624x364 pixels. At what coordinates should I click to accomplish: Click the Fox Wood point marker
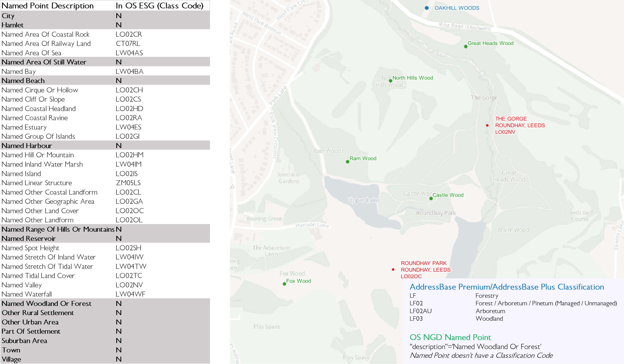(284, 284)
